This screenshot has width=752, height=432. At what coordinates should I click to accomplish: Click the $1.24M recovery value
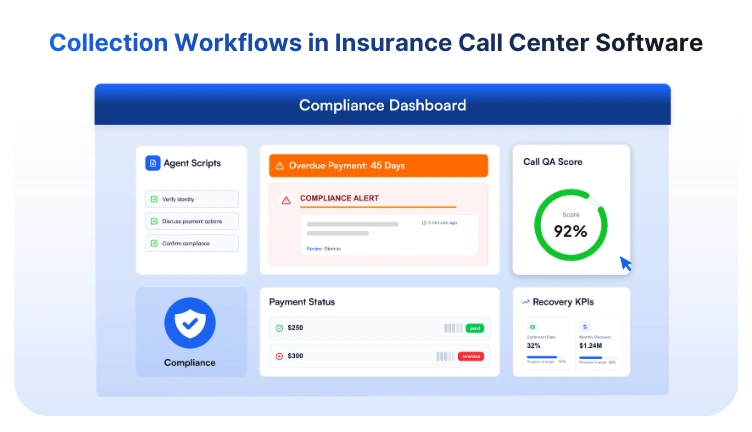(591, 346)
